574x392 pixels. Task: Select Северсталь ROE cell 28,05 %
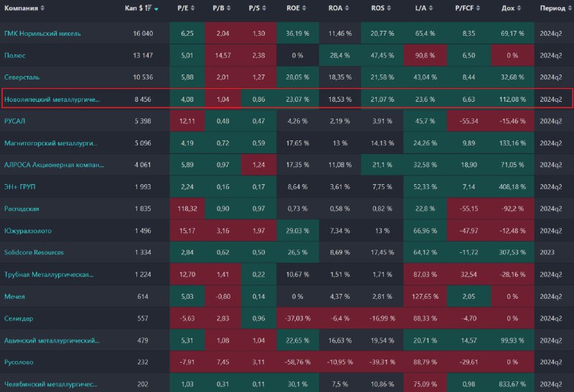[x=298, y=77]
